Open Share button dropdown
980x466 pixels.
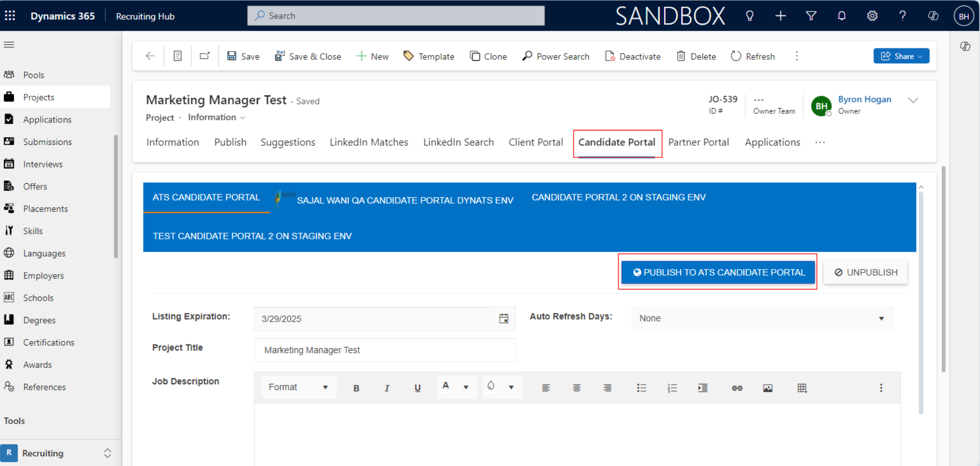coord(901,56)
